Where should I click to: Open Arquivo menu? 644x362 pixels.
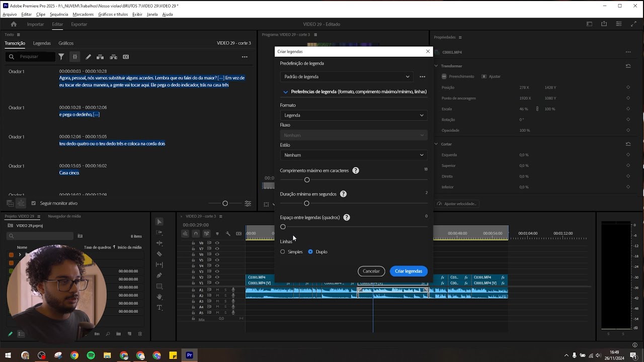10,15
